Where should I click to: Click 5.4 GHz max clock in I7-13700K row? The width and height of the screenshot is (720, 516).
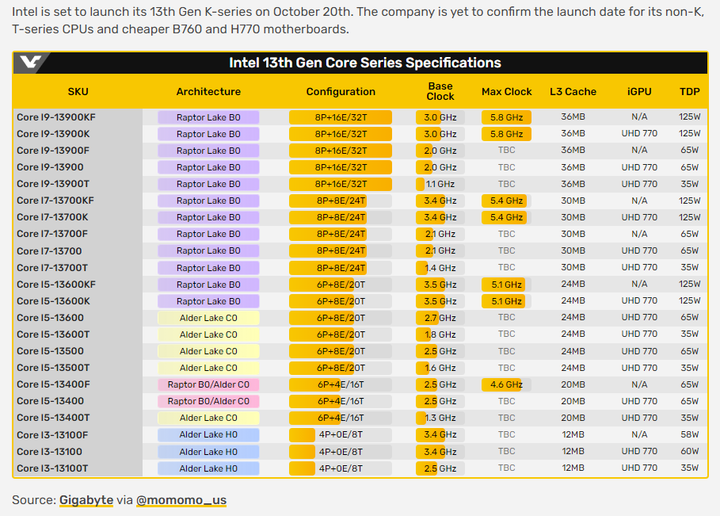[506, 217]
